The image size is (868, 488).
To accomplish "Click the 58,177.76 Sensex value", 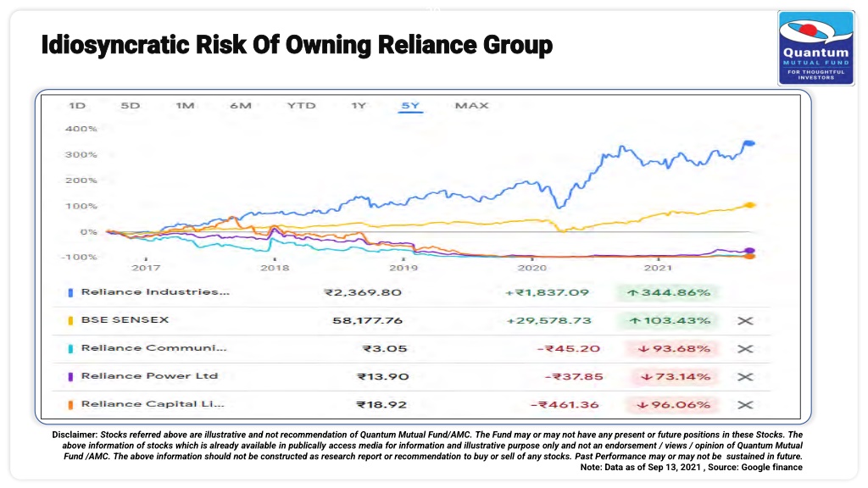I will 368,321.
